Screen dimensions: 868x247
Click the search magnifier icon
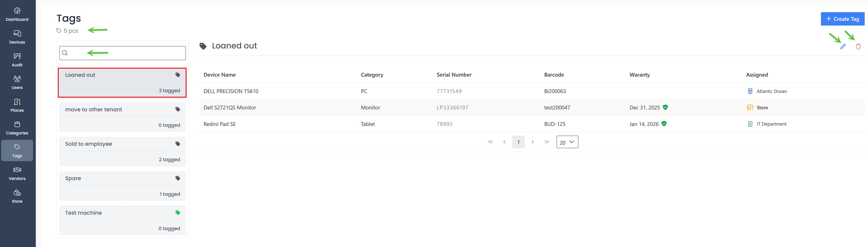[65, 53]
